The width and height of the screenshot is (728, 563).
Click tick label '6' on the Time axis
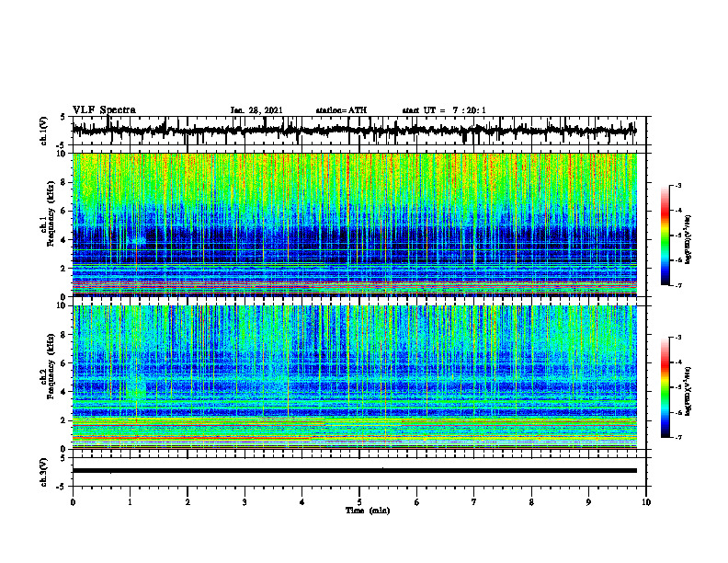point(417,502)
